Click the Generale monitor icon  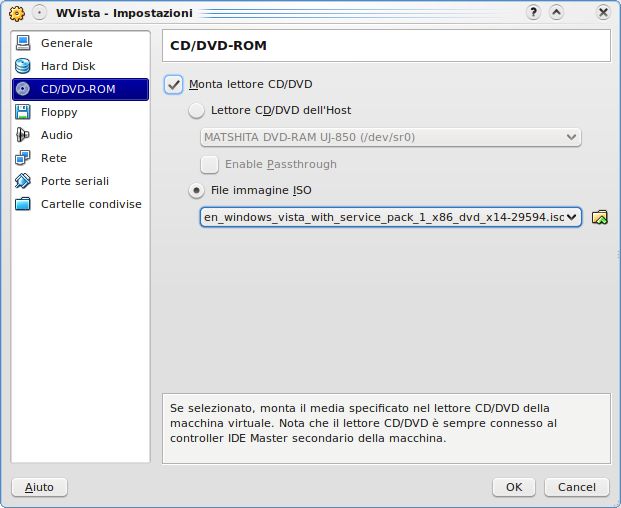(x=23, y=43)
